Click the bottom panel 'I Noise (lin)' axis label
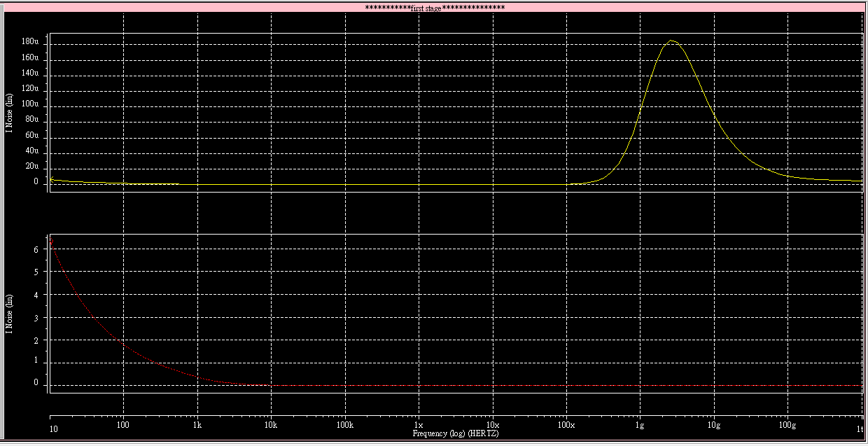The height and width of the screenshot is (446, 868). (x=9, y=313)
